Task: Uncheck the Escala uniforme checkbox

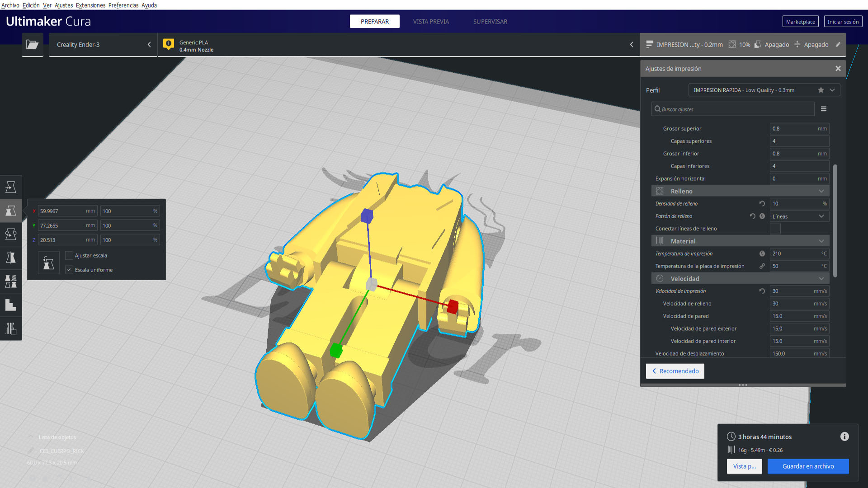Action: [69, 270]
